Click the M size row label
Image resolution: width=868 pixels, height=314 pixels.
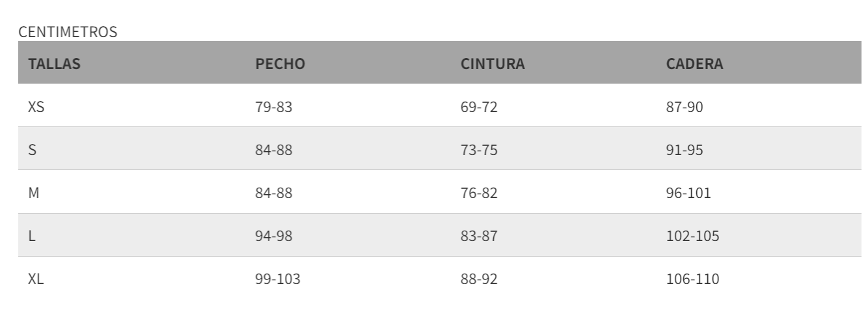(33, 193)
